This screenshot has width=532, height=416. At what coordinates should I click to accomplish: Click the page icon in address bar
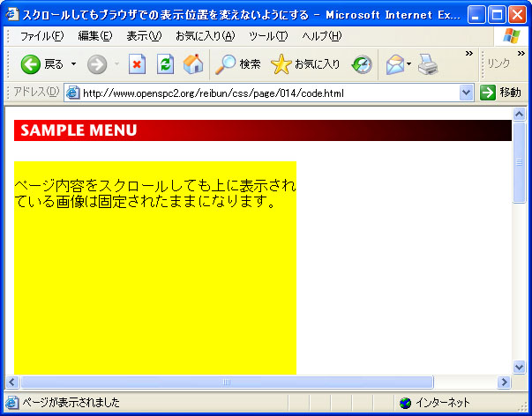coord(72,93)
